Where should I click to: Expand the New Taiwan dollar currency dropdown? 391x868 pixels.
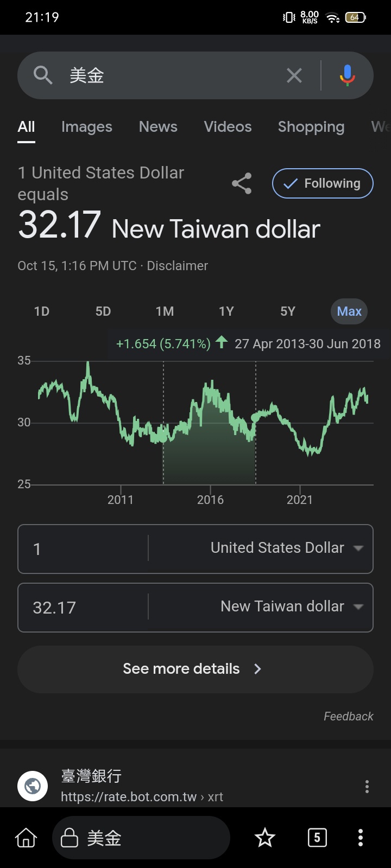[291, 607]
